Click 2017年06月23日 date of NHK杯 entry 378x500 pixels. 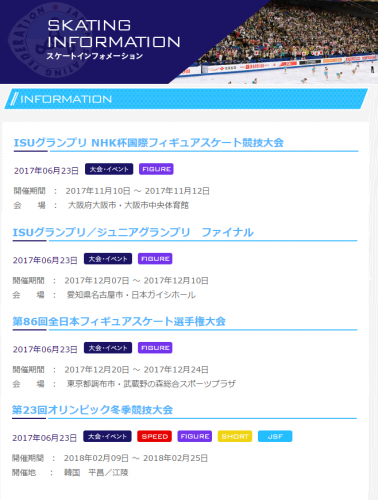click(x=46, y=171)
